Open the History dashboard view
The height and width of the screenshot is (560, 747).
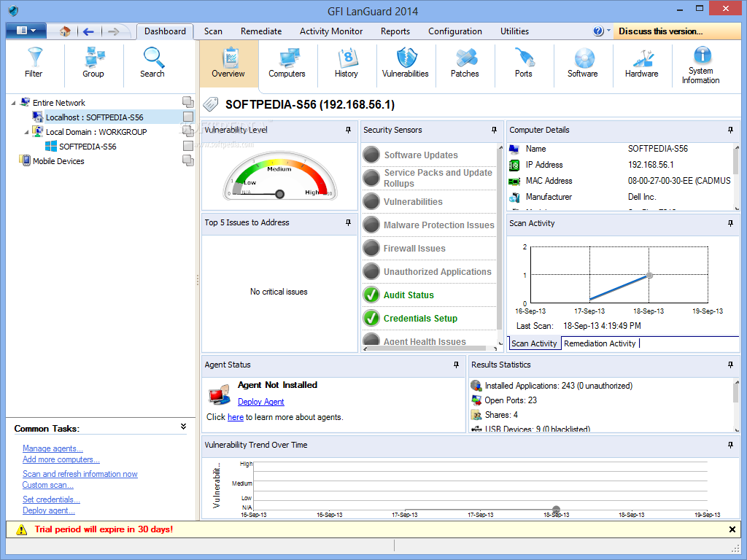point(347,63)
